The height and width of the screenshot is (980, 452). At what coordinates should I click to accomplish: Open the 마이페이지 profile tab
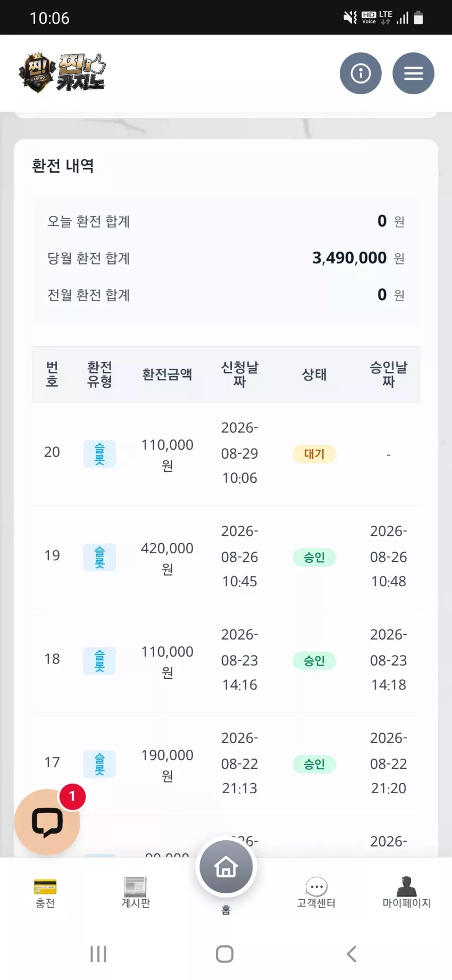pos(407,892)
